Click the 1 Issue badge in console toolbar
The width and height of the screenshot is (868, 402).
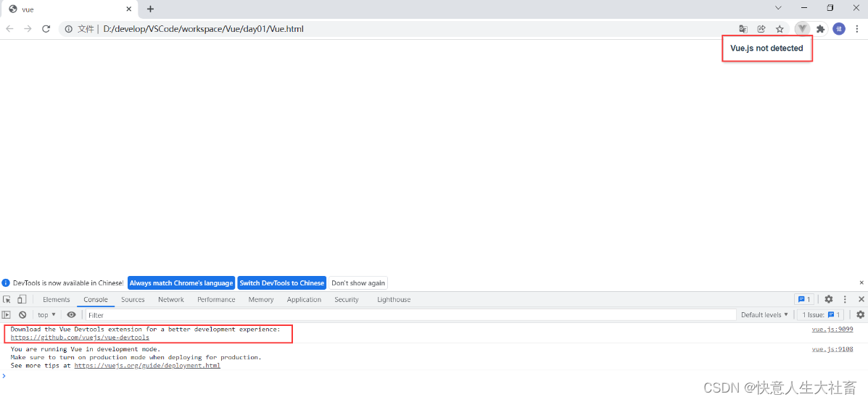pos(820,314)
